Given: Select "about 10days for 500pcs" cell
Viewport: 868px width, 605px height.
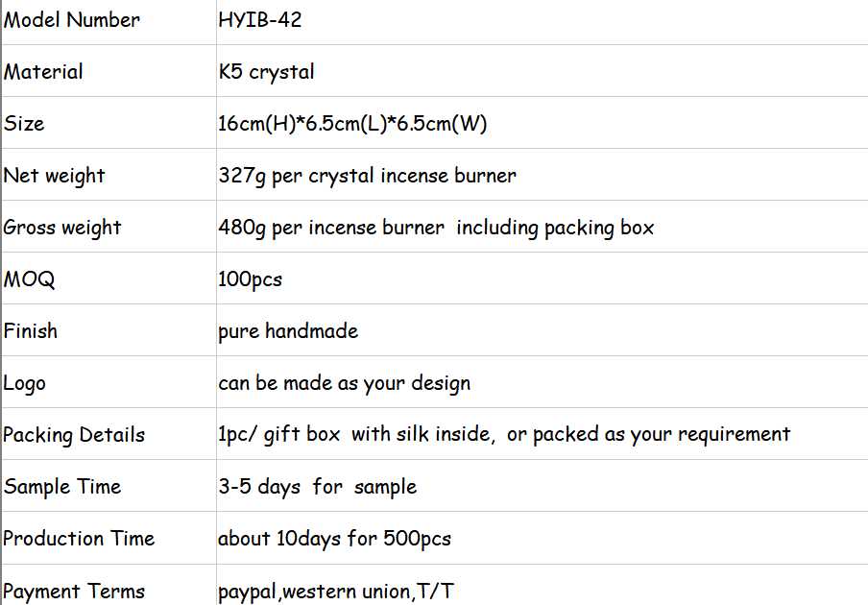Looking at the screenshot, I should coord(334,539).
